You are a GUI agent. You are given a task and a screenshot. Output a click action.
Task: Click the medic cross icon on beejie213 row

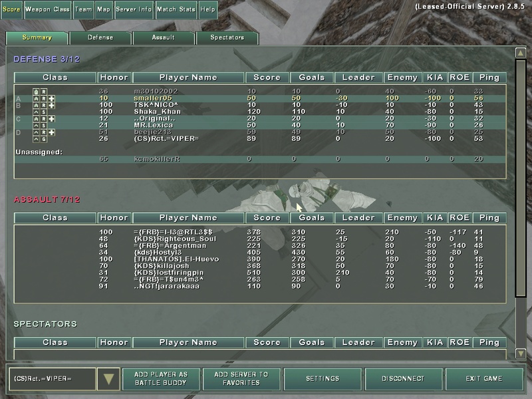tap(51, 132)
